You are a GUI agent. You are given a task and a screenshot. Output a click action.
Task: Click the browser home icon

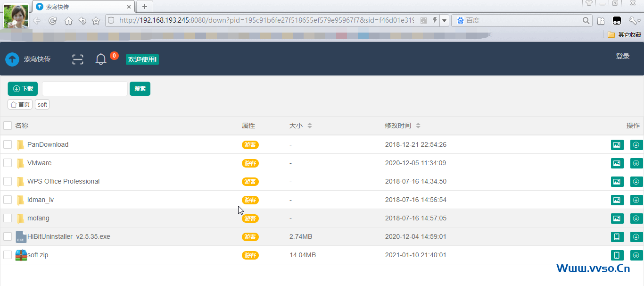point(68,21)
